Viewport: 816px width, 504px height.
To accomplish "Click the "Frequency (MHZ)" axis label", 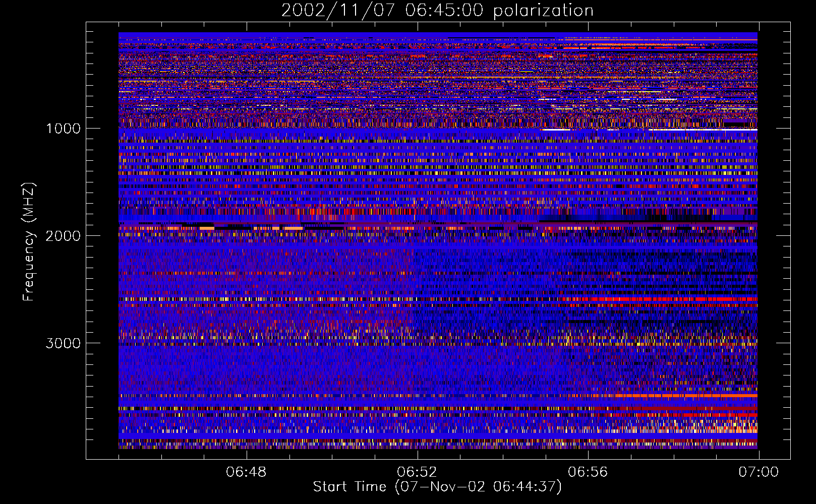I will (x=29, y=242).
